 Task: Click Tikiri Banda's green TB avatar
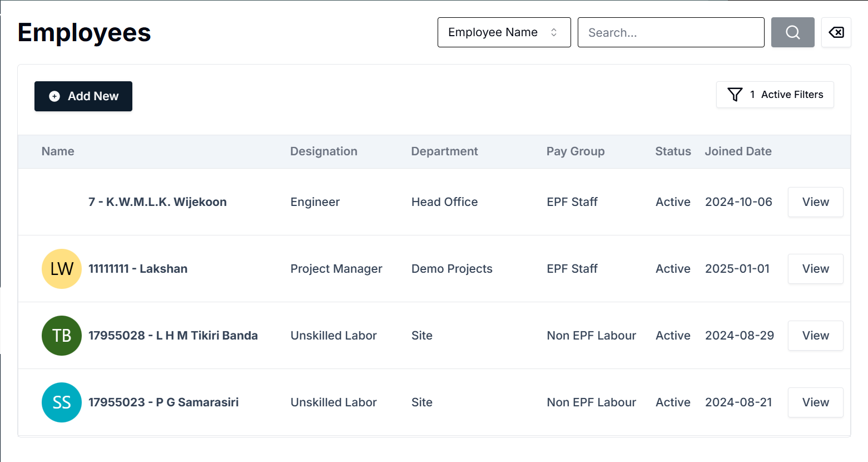pyautogui.click(x=61, y=336)
